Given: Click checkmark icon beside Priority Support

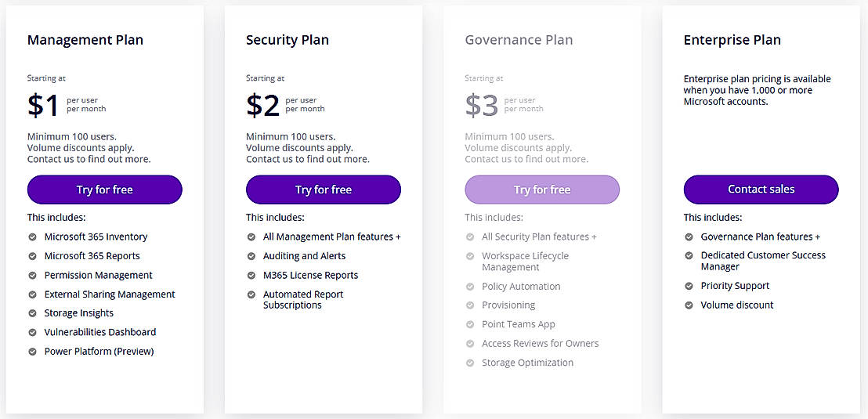Looking at the screenshot, I should pos(689,286).
